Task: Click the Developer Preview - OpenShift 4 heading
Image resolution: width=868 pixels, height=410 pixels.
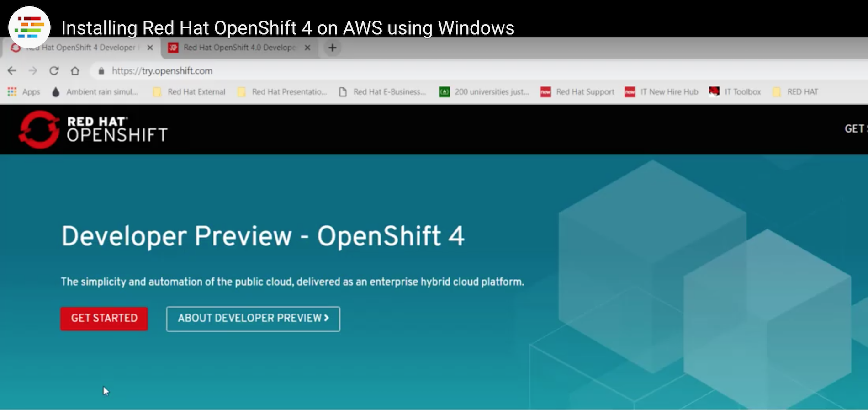Action: click(263, 236)
